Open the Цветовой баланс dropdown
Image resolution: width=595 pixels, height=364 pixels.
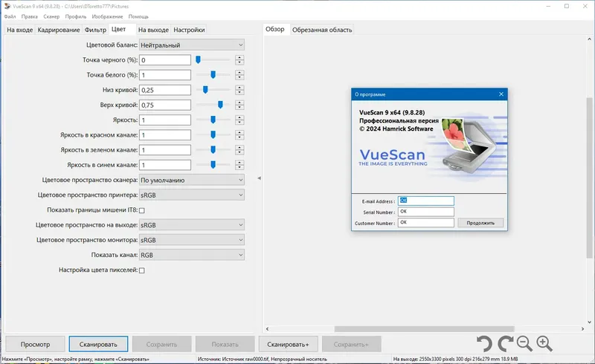(x=192, y=45)
